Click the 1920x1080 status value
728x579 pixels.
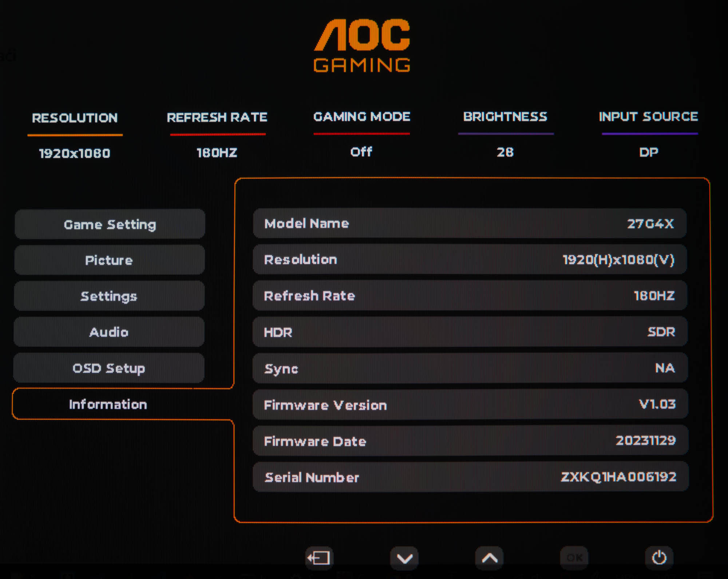tap(75, 153)
